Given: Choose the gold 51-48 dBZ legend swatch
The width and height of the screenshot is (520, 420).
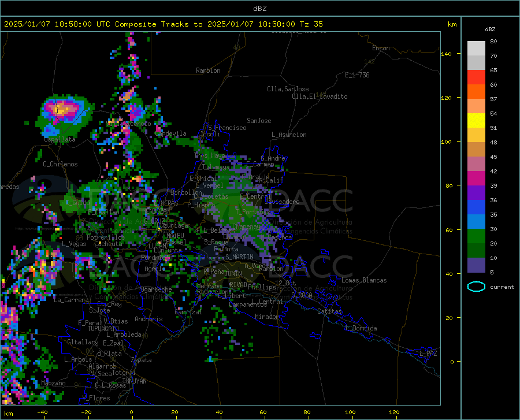Looking at the screenshot, I should 476,135.
